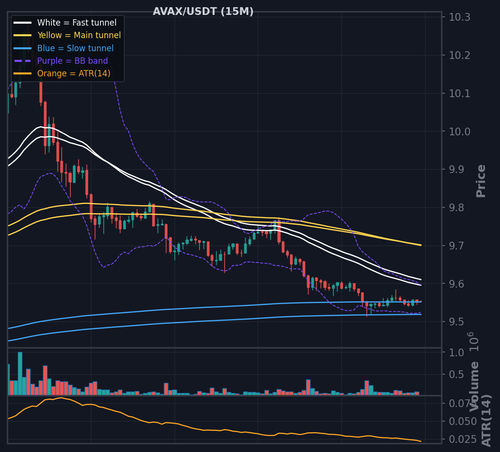This screenshot has width=500, height=452.
Task: Click the 9.8 price axis label
Action: coord(457,208)
